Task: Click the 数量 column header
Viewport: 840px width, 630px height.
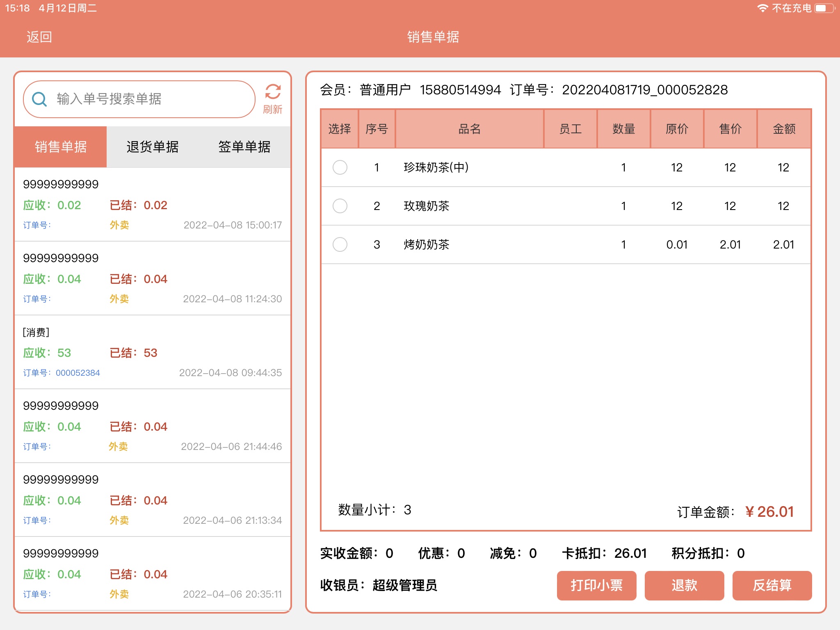Action: [x=624, y=129]
